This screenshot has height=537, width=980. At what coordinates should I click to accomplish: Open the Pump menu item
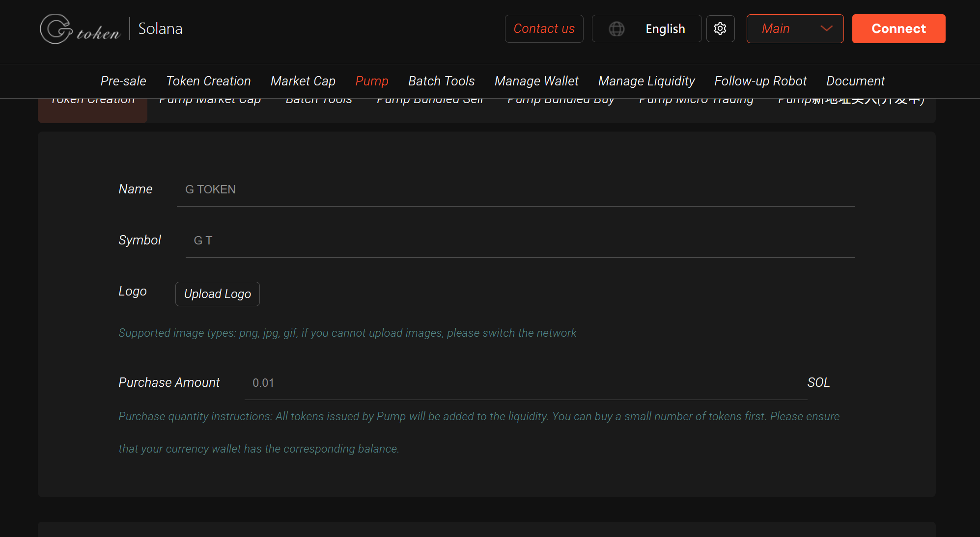372,81
